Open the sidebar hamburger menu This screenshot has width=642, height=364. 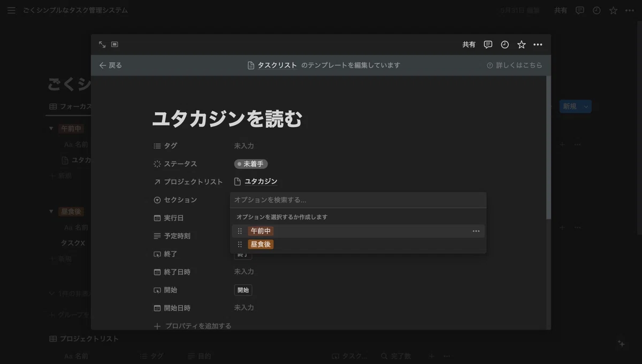[11, 10]
